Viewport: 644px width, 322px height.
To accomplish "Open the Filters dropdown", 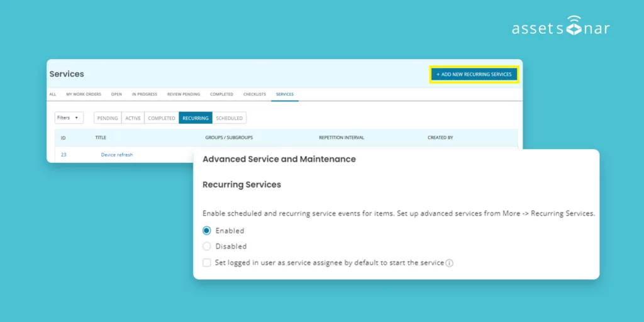I will (69, 118).
